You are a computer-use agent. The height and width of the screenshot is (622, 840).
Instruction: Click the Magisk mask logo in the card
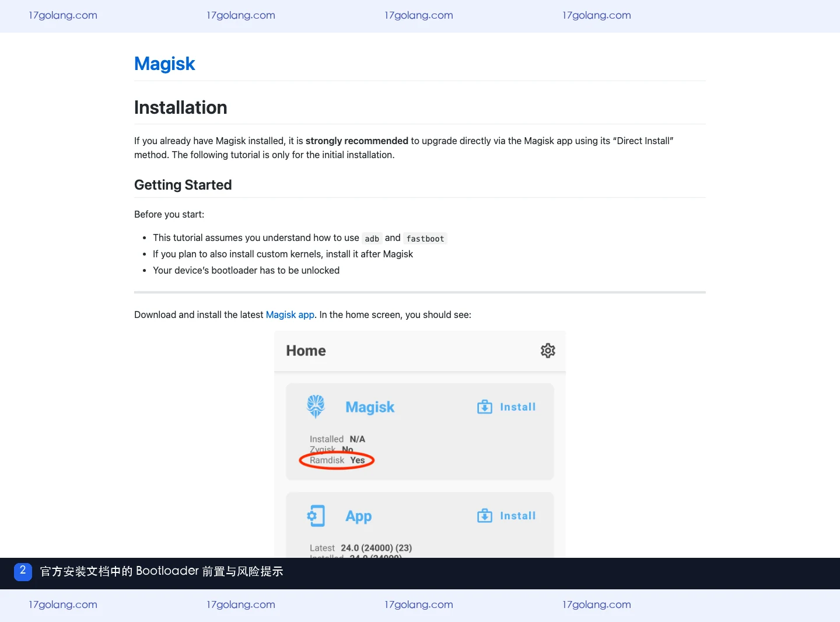316,407
